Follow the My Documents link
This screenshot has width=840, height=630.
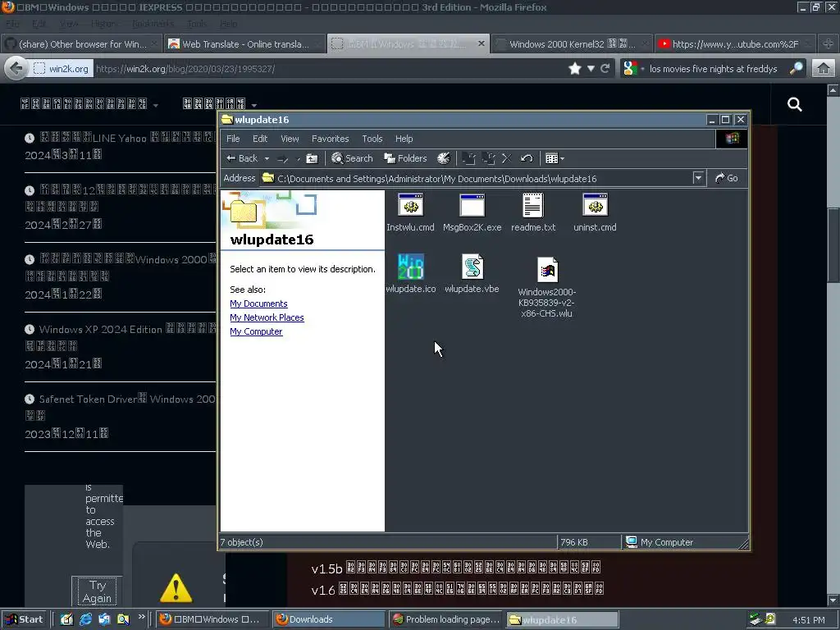tap(258, 304)
